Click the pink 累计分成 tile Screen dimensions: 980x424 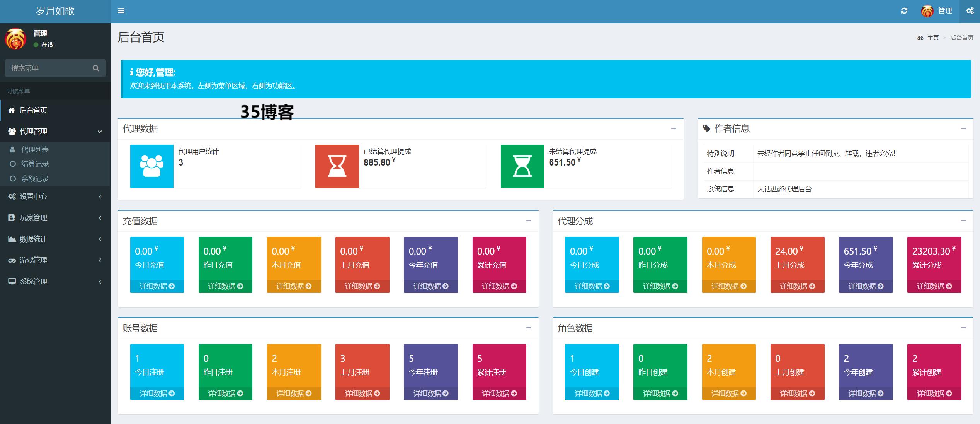pyautogui.click(x=934, y=258)
